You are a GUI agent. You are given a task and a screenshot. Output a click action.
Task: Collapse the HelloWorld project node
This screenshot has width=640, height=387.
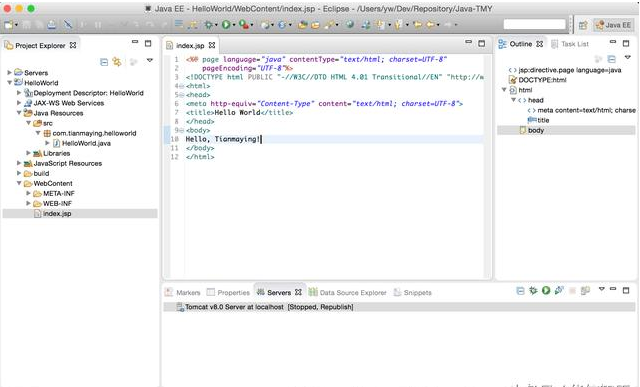(x=9, y=82)
